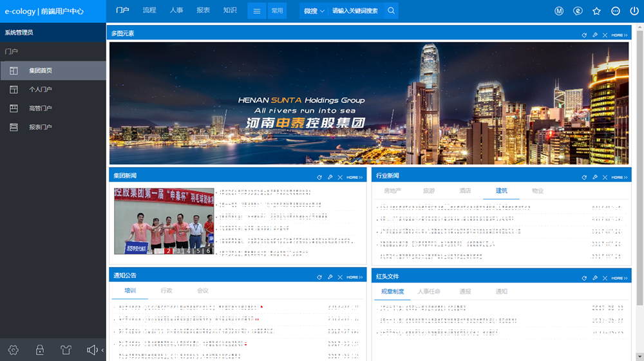Select 报表门户 in the sidebar
Viewport: 644px width, 361px height.
[x=53, y=127]
